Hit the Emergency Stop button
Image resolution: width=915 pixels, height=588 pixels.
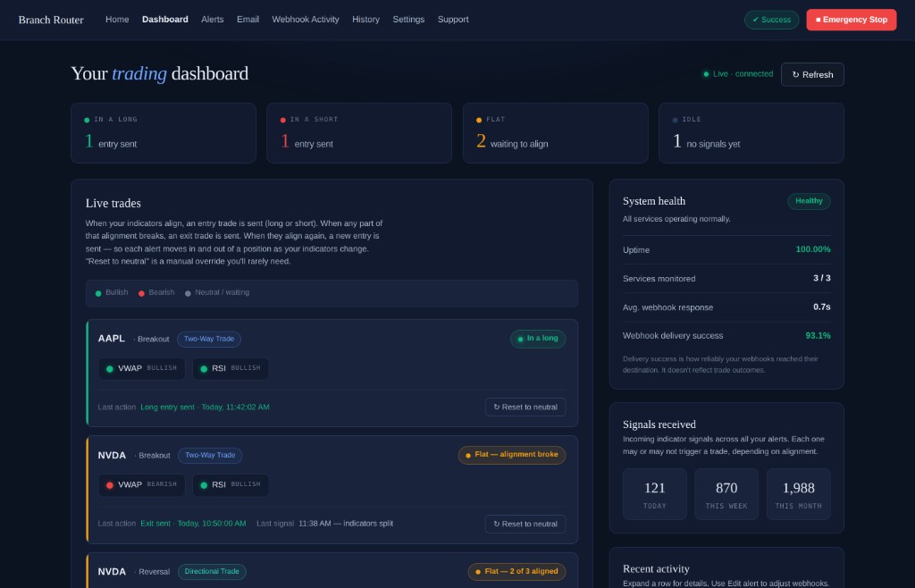click(x=852, y=20)
